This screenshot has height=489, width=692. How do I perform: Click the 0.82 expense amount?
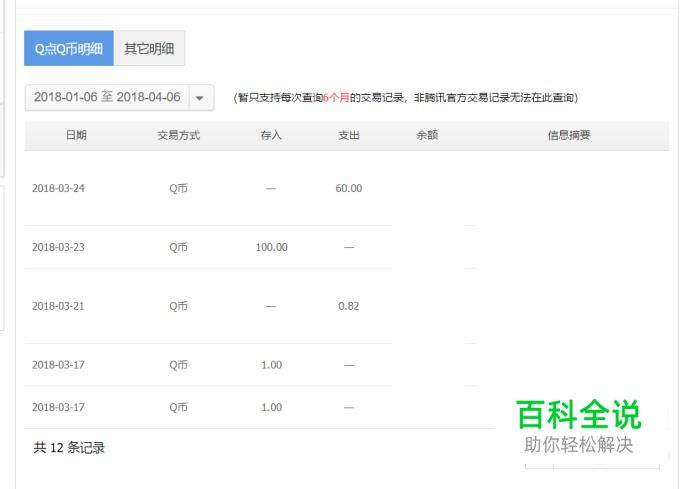point(349,306)
